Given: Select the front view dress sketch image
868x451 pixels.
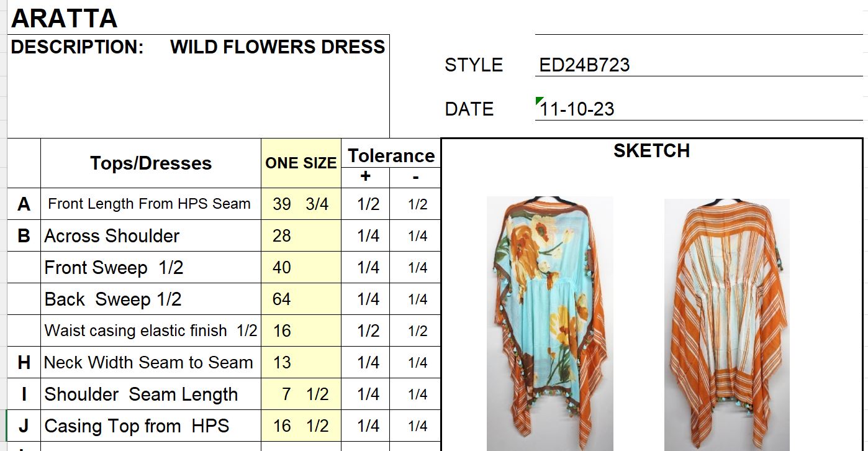Looking at the screenshot, I should pyautogui.click(x=549, y=323).
